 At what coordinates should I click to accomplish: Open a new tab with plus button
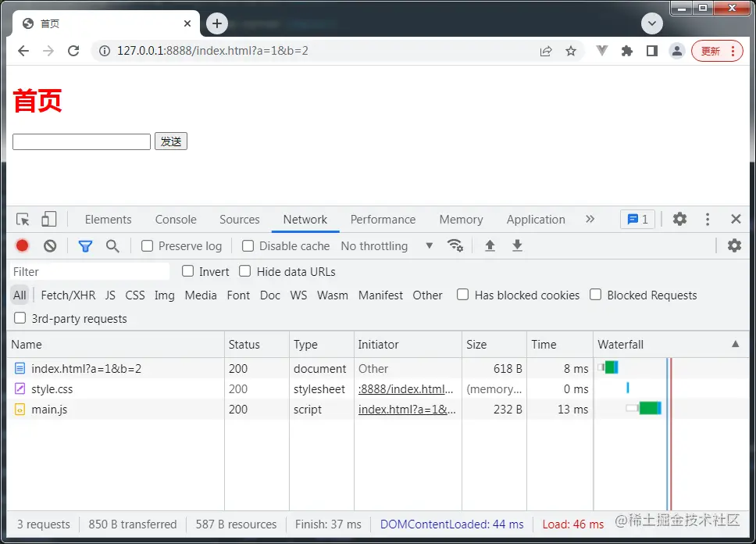click(x=217, y=23)
